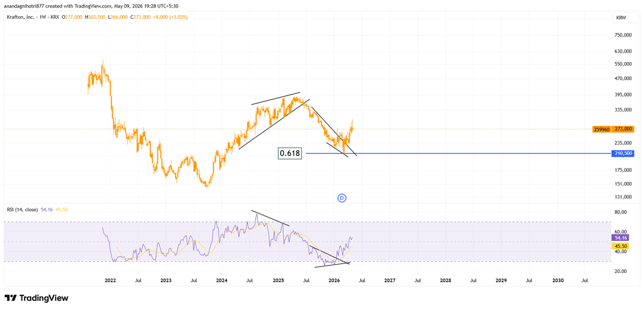The height and width of the screenshot is (310, 644).
Task: Click the 470,000 price axis label
Action: pos(623,79)
